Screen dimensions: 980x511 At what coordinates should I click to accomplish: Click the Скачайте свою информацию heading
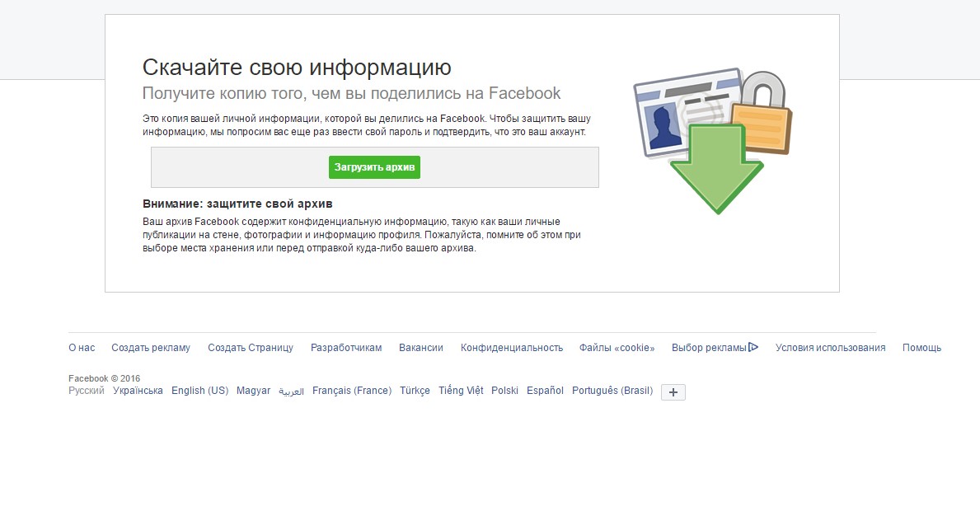pos(297,68)
